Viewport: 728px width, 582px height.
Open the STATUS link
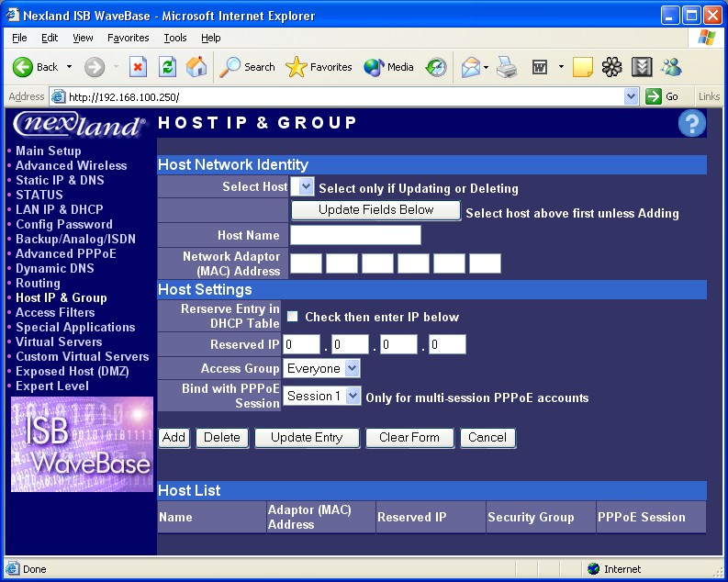(39, 195)
